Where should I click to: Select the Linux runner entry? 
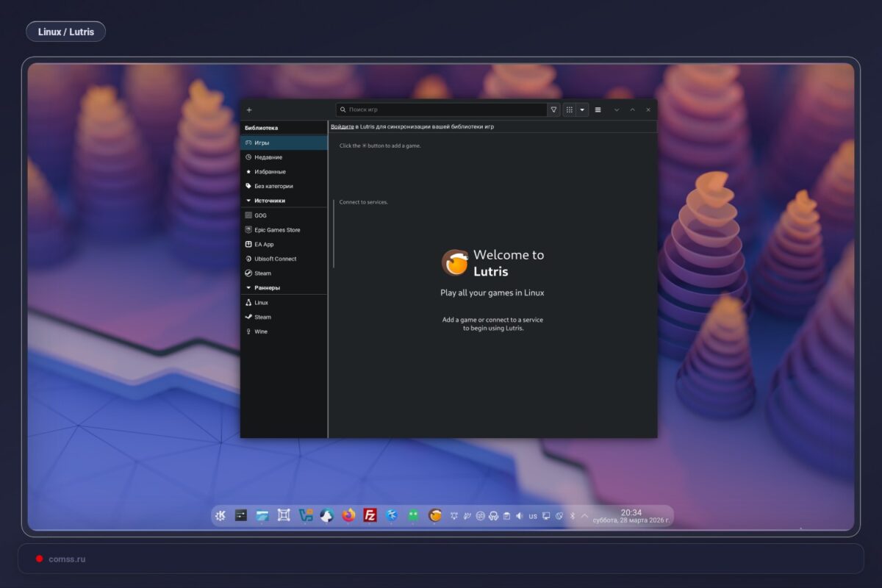point(260,302)
